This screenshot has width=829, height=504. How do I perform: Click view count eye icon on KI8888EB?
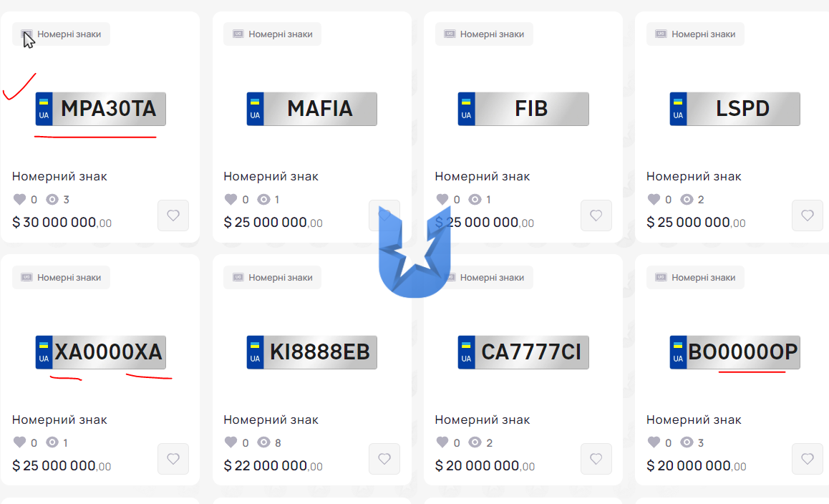(x=264, y=442)
